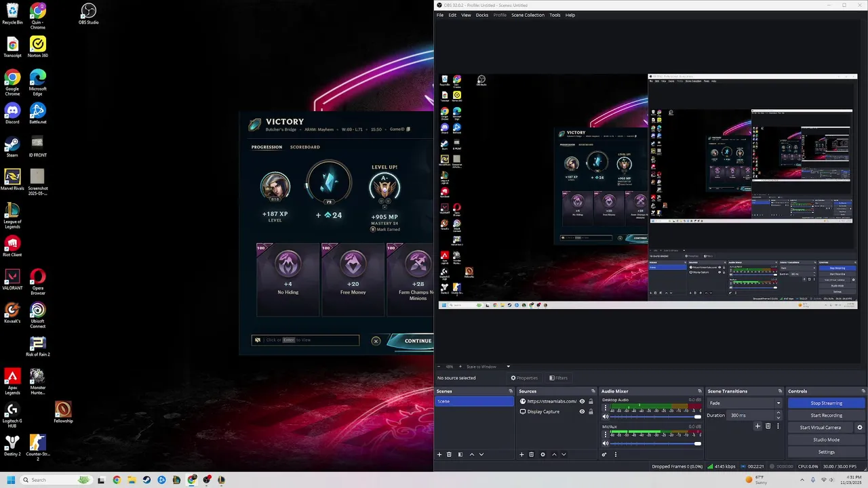Open source Filters button
The image size is (868, 488).
[559, 378]
